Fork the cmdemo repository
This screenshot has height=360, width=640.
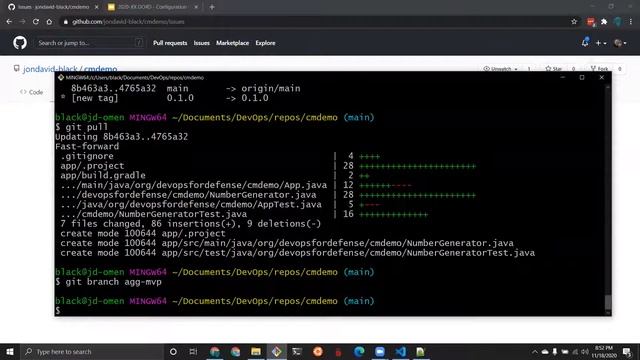[600, 69]
